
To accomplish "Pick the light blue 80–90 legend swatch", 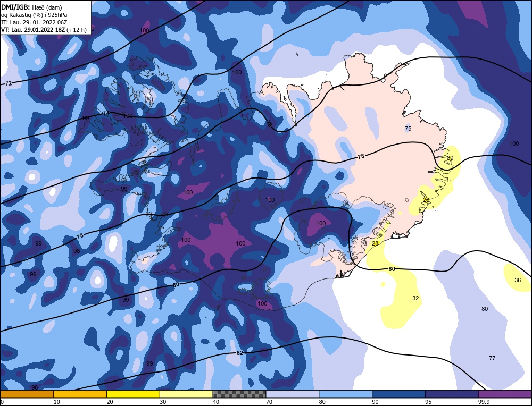I will tap(346, 394).
